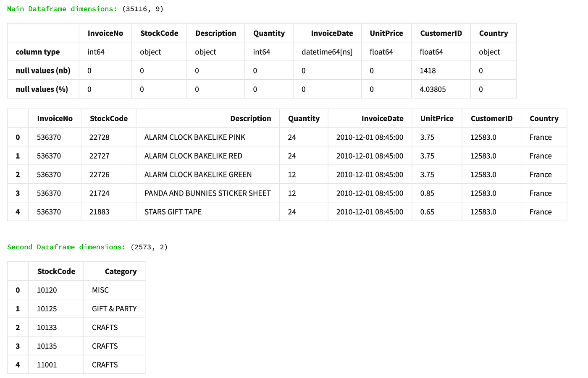Select the datetime64[ns] cell

pyautogui.click(x=327, y=52)
